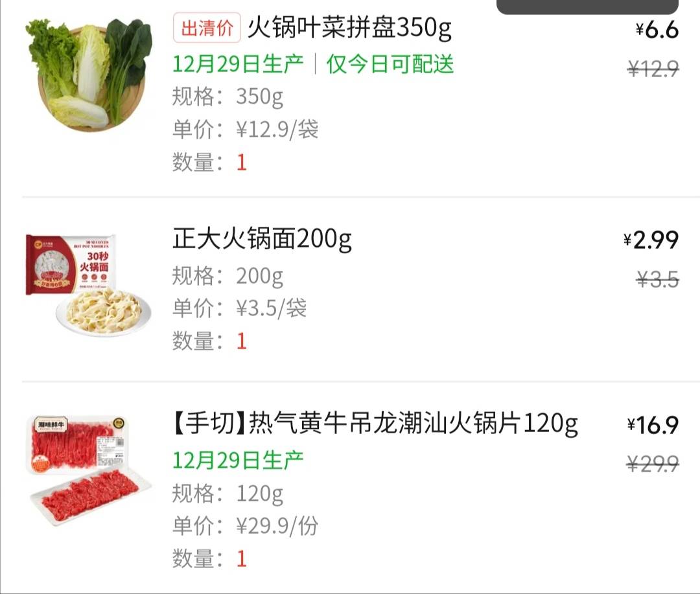Image resolution: width=700 pixels, height=594 pixels.
Task: Tap the 规格 200g specification line
Action: [x=227, y=276]
